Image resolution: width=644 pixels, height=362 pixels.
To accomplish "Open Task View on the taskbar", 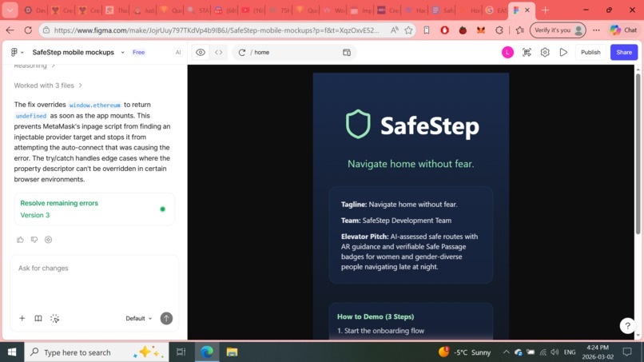I will tap(181, 352).
